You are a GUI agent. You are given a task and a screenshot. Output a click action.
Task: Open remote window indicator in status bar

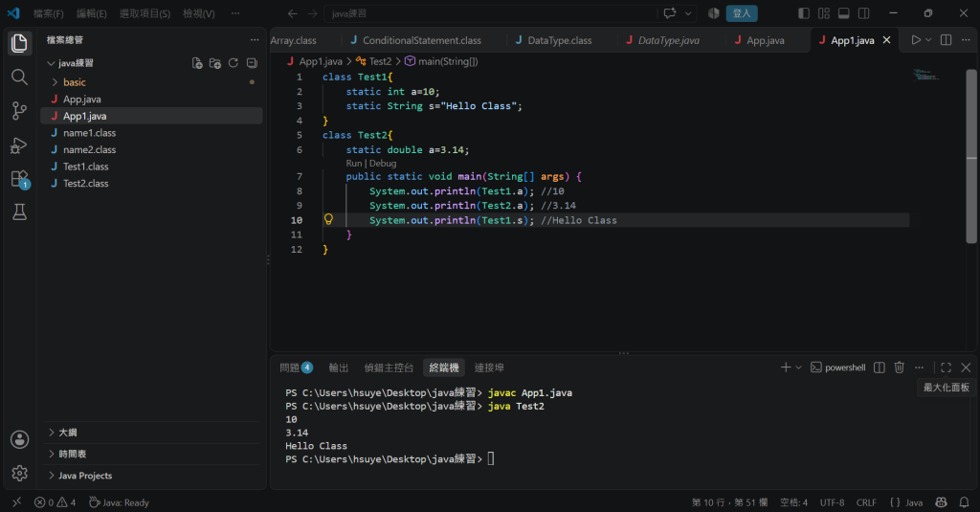click(17, 502)
